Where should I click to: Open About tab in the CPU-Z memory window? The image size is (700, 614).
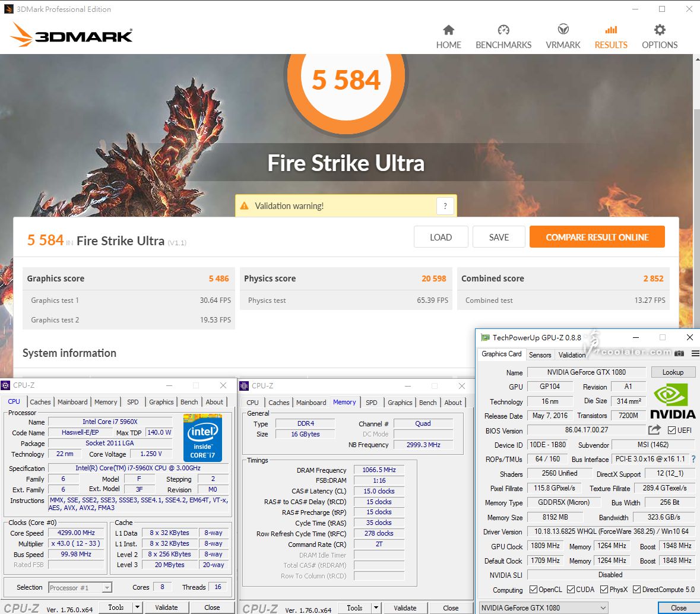[453, 403]
